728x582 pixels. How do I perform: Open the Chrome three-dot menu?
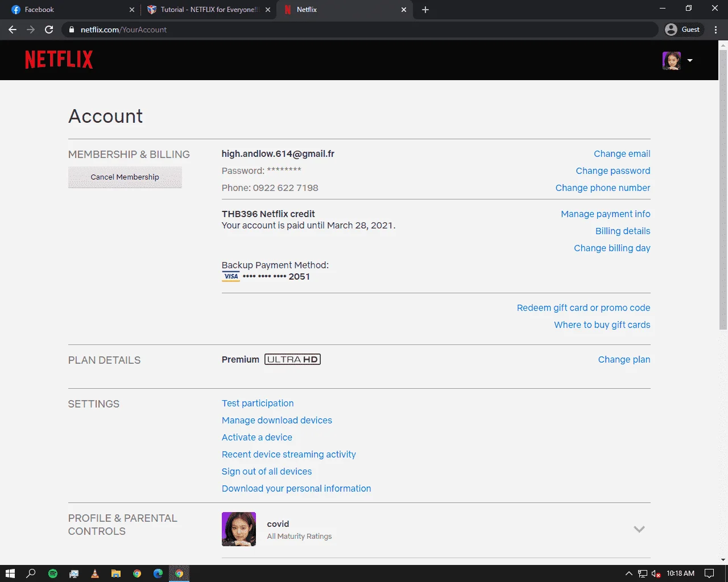[715, 30]
